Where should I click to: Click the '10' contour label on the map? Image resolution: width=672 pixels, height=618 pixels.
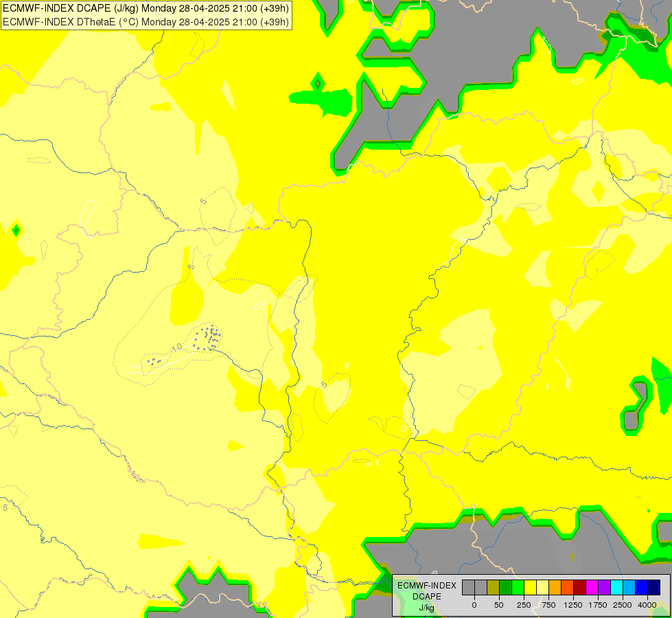pyautogui.click(x=177, y=347)
